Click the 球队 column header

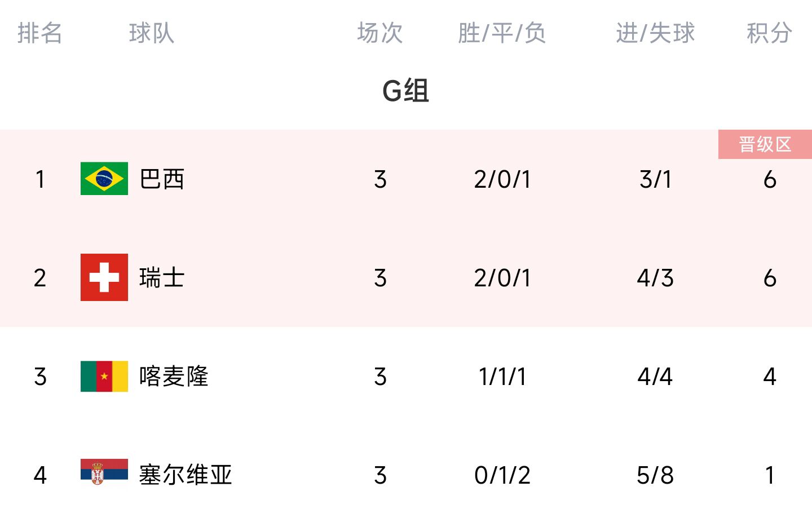(152, 33)
